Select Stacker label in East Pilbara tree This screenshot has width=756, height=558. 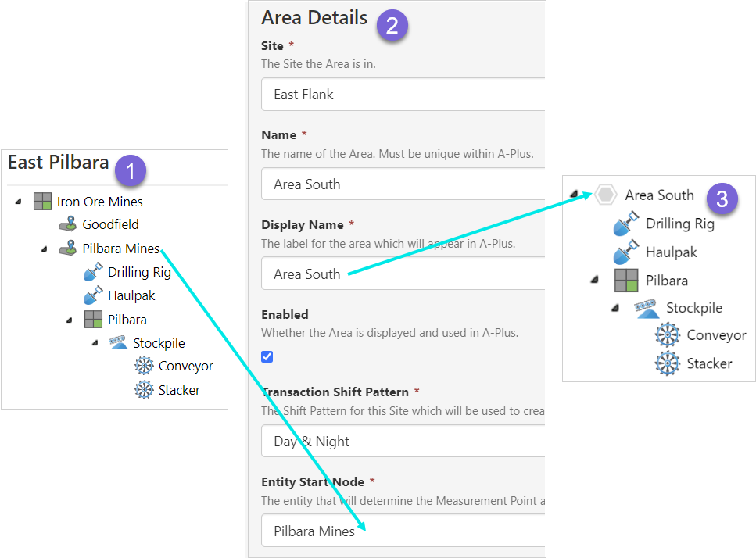[x=179, y=390]
